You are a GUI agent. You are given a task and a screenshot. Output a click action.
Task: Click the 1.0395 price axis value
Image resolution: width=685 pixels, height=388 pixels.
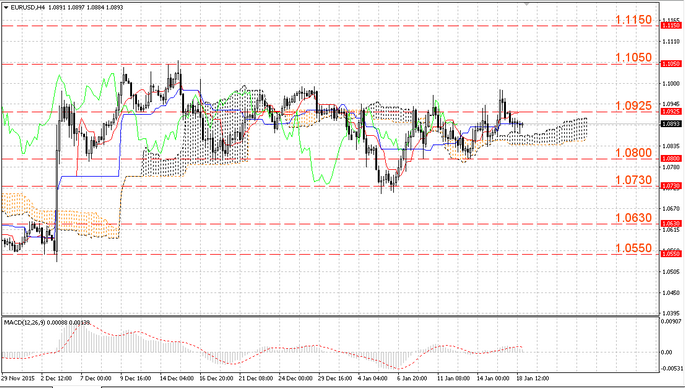click(x=671, y=313)
